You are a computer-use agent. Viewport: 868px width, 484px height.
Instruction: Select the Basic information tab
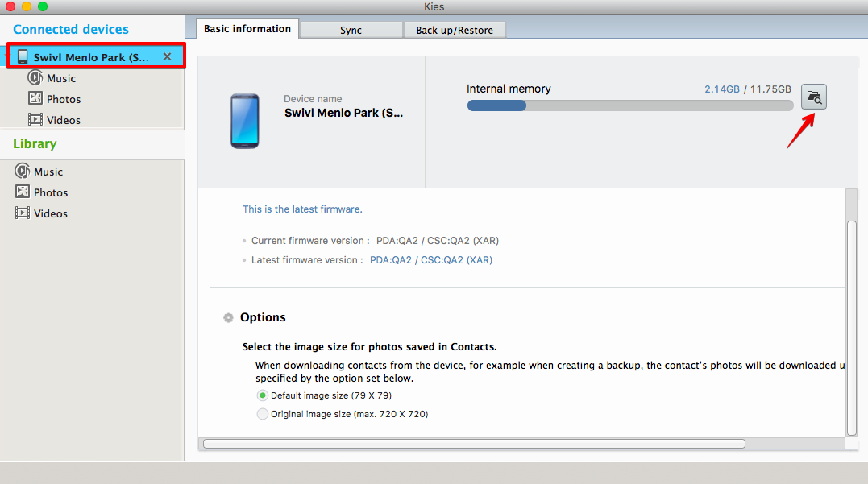[247, 28]
